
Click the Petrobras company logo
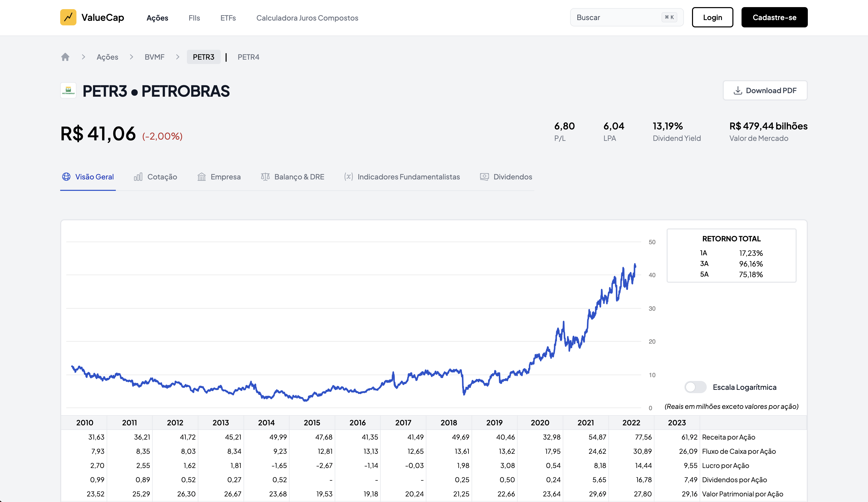[x=68, y=91]
